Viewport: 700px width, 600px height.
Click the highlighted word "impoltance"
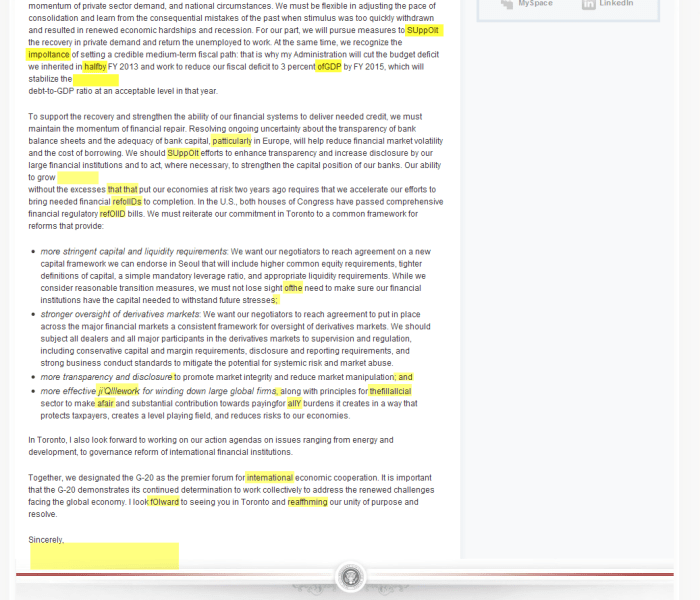click(x=48, y=54)
